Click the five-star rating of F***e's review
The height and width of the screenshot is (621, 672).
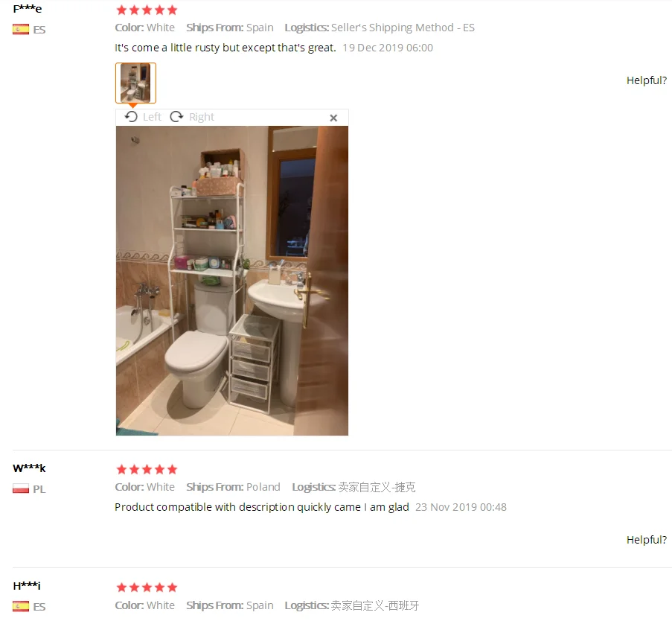click(147, 10)
